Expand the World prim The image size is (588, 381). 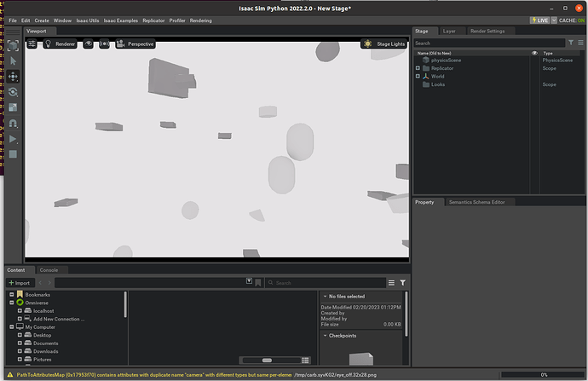pyautogui.click(x=418, y=76)
